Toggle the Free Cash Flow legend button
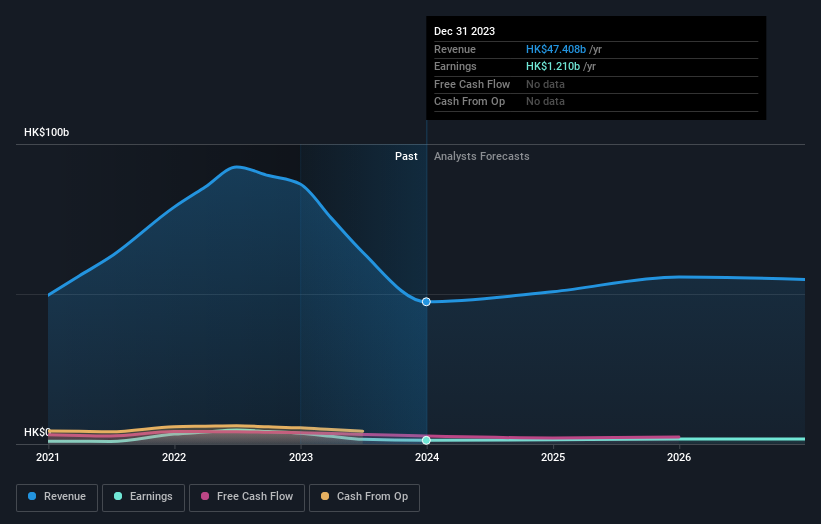821x524 pixels. pos(247,497)
